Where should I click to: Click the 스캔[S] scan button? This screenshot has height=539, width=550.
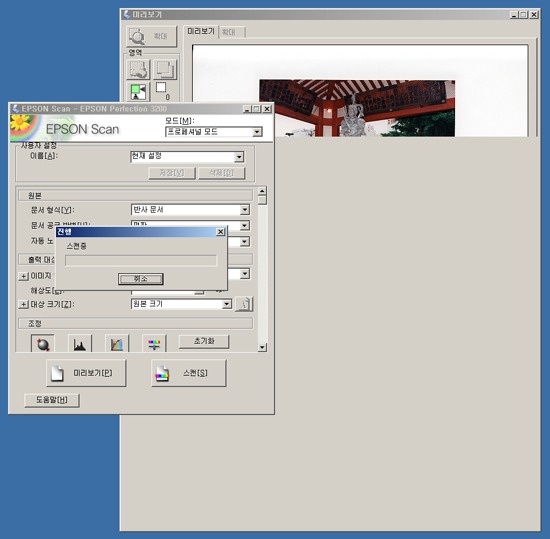tap(189, 373)
